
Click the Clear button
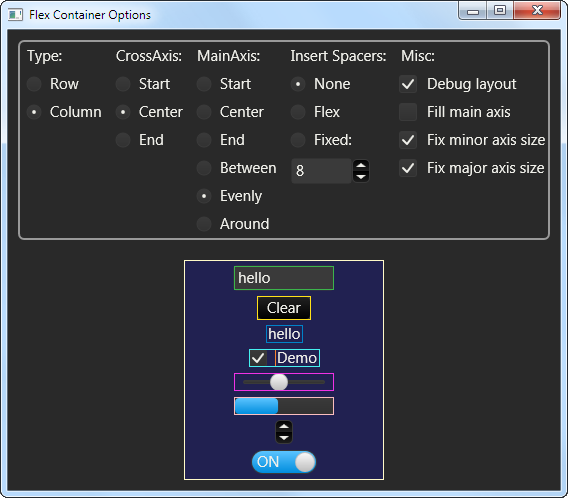[284, 308]
